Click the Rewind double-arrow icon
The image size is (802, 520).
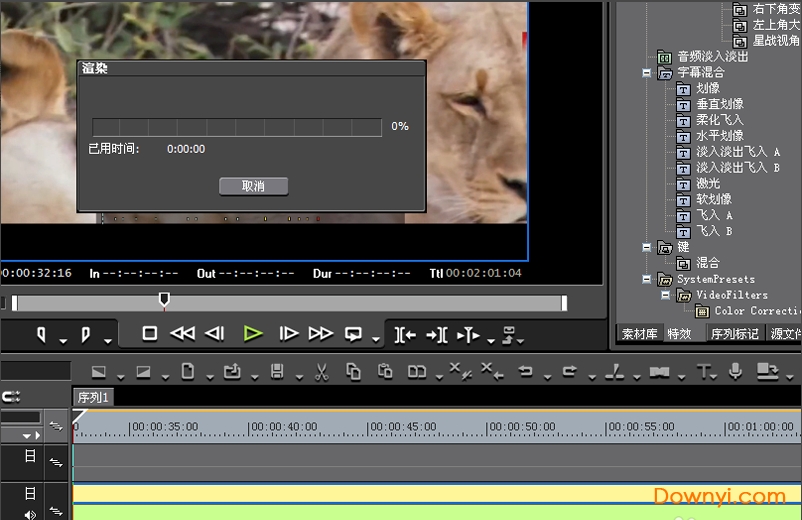(x=182, y=334)
